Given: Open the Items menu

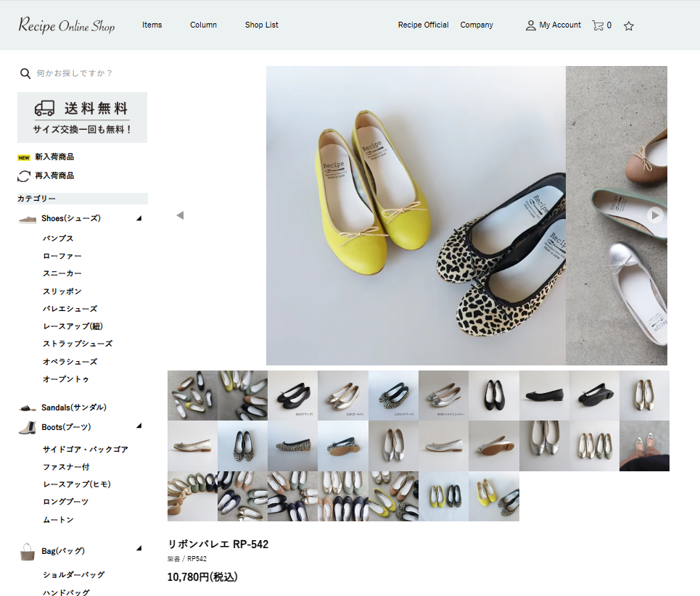Looking at the screenshot, I should pyautogui.click(x=152, y=25).
